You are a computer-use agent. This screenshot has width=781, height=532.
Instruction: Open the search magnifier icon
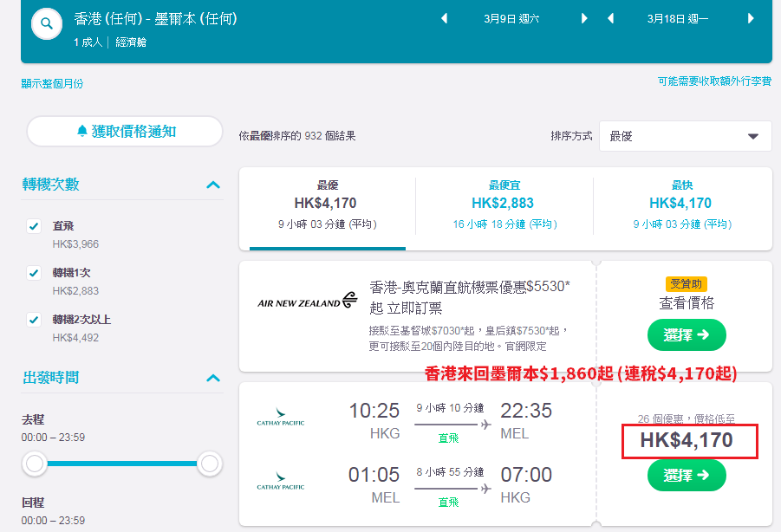coord(47,23)
